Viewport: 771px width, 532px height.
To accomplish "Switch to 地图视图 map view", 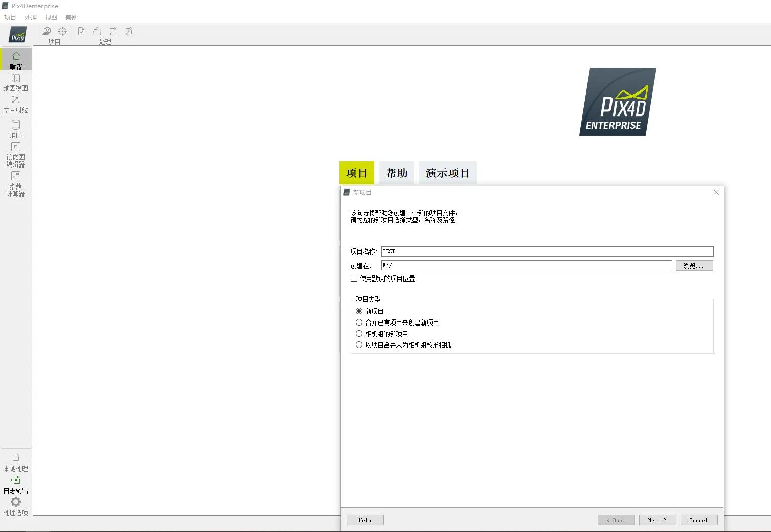I will 16,82.
